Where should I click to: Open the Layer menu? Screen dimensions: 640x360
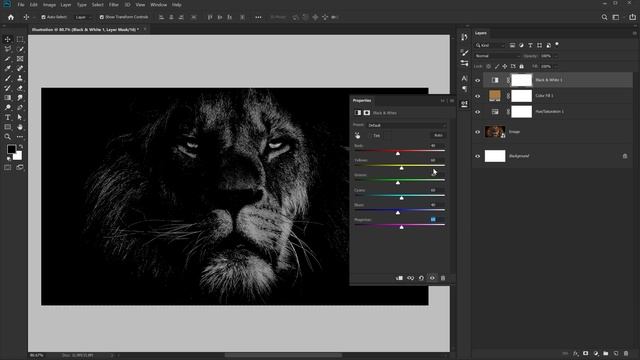(x=66, y=5)
